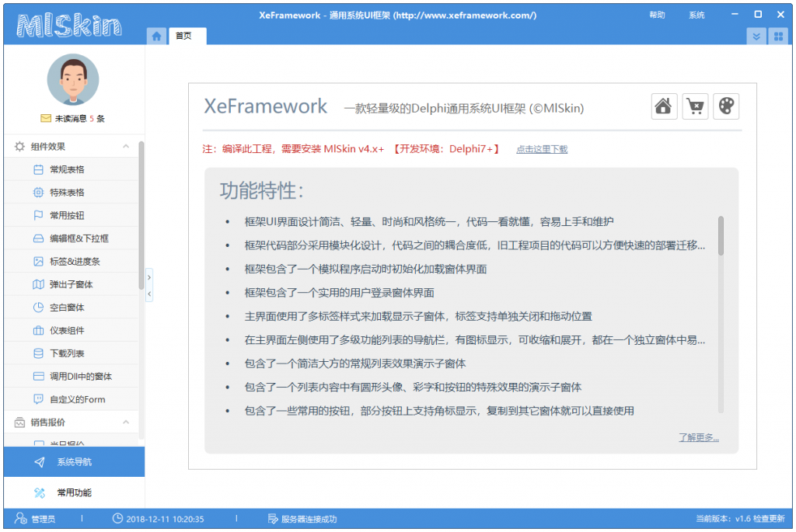Select 特殊表格 in sidebar
The image size is (796, 532).
[71, 192]
